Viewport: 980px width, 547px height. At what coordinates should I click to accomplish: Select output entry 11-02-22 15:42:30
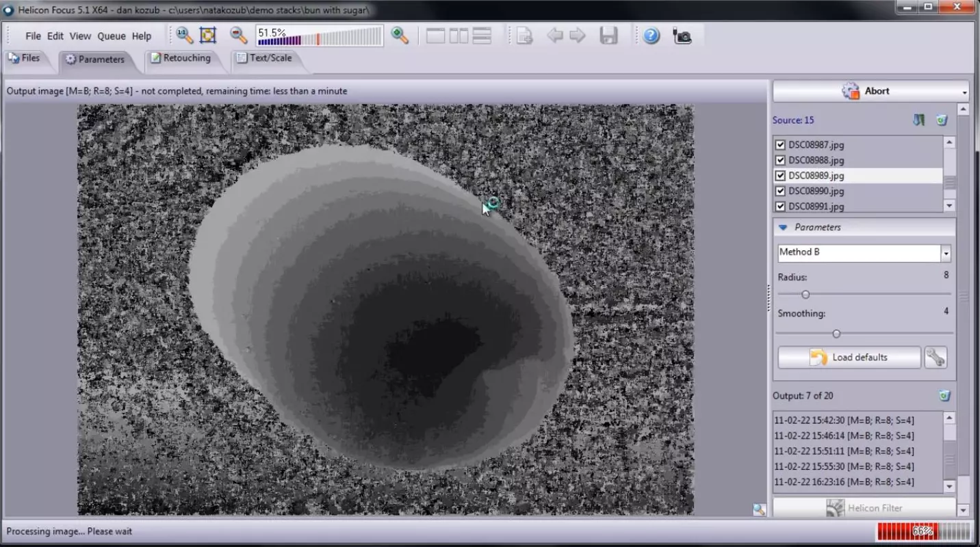click(x=844, y=421)
